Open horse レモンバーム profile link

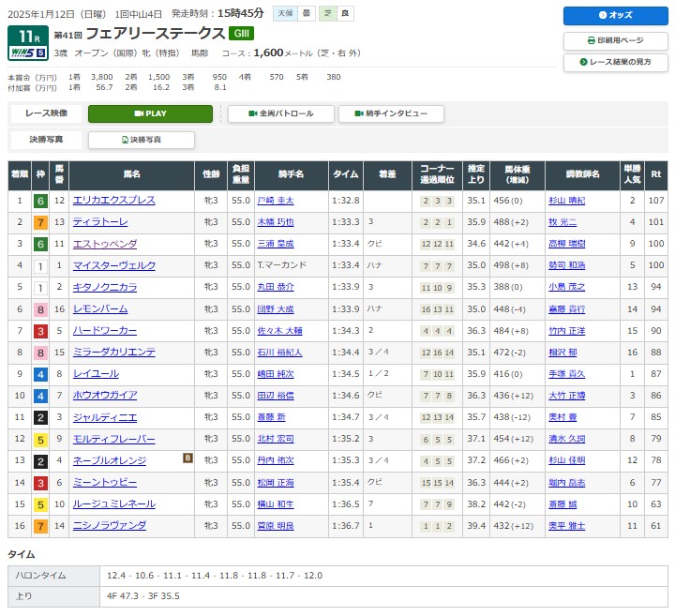98,308
